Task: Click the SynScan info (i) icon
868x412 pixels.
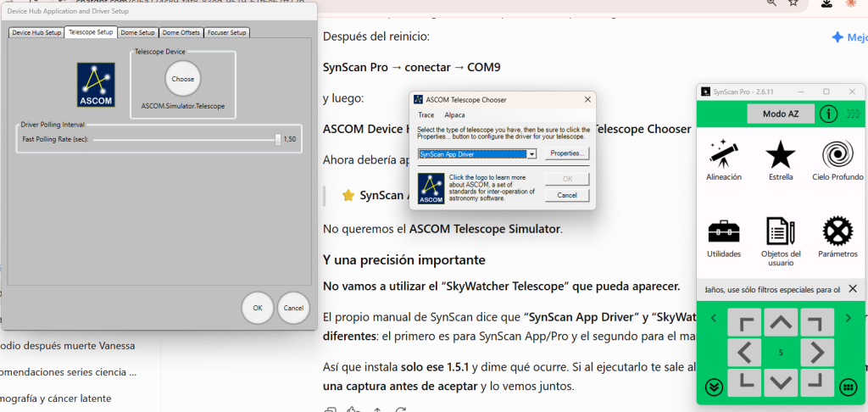Action: [x=828, y=114]
